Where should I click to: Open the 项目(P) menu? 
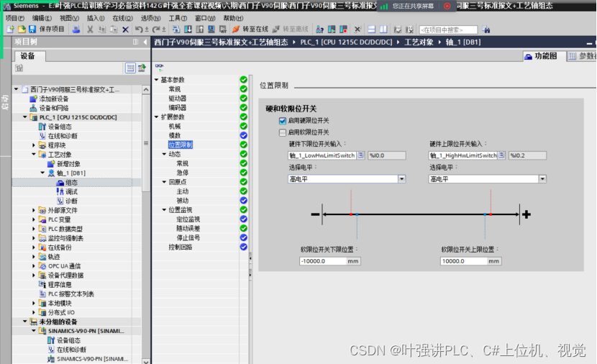pos(15,18)
